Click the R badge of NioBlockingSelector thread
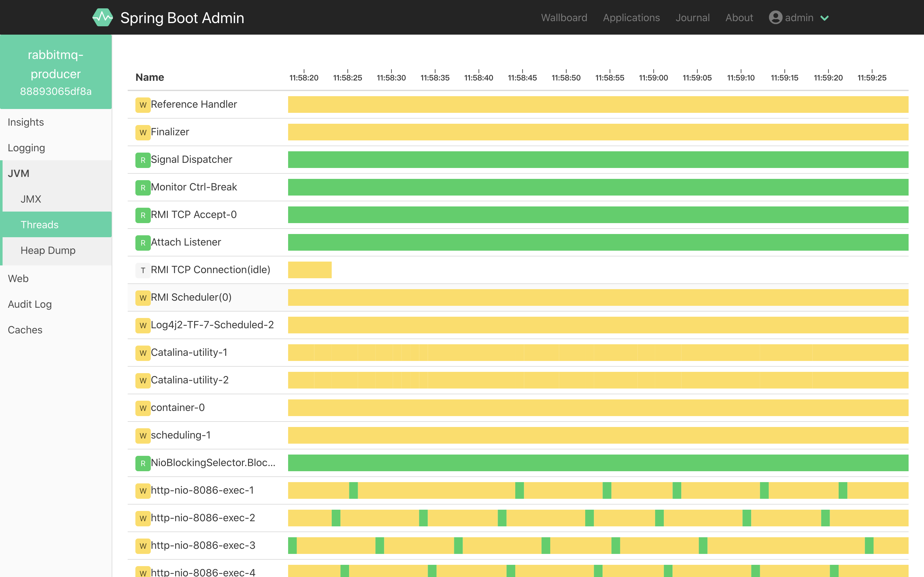The height and width of the screenshot is (577, 924). (143, 463)
